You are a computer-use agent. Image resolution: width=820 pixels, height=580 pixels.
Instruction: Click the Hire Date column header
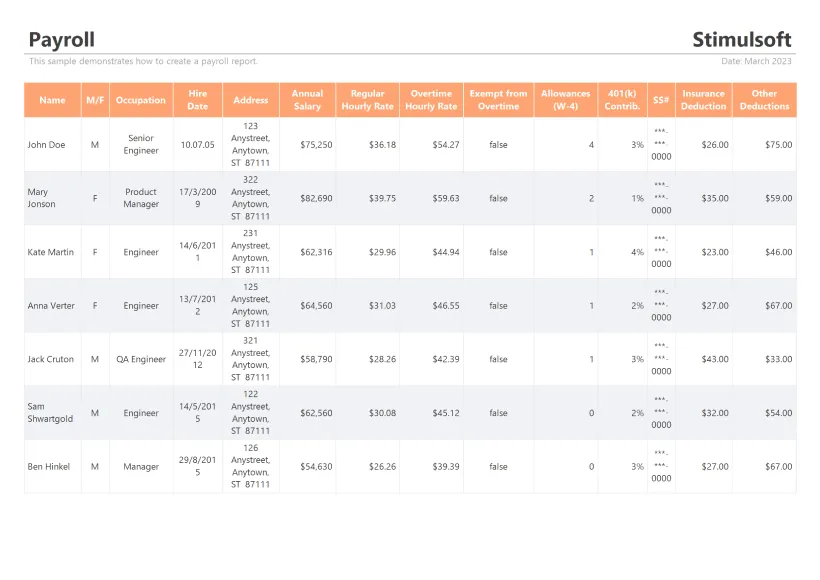click(x=198, y=100)
